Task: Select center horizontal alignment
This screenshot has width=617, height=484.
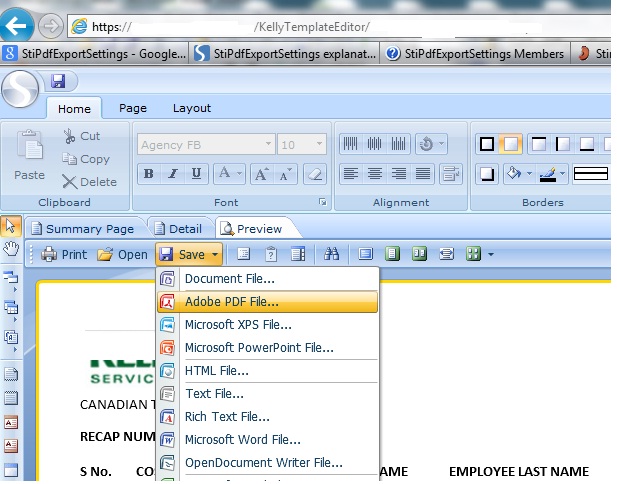Action: (x=375, y=174)
